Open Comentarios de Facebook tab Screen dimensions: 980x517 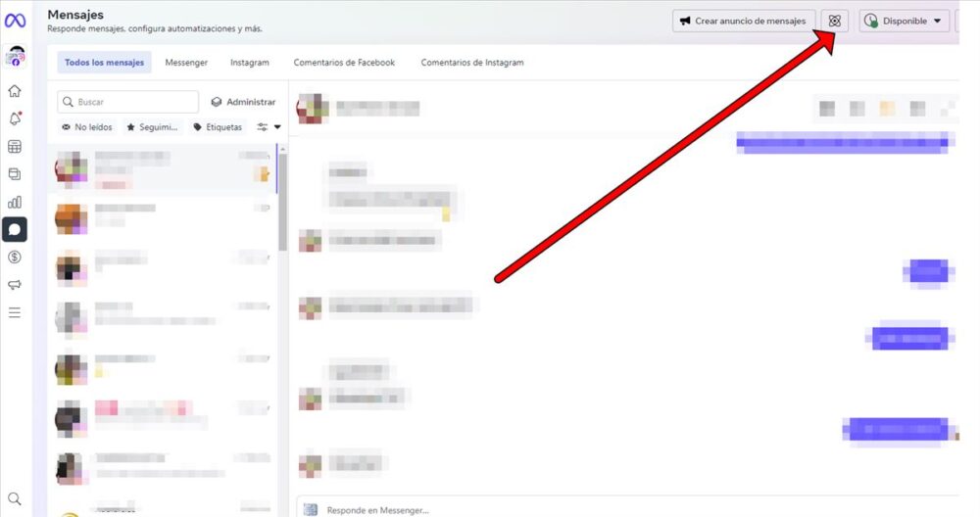click(344, 63)
